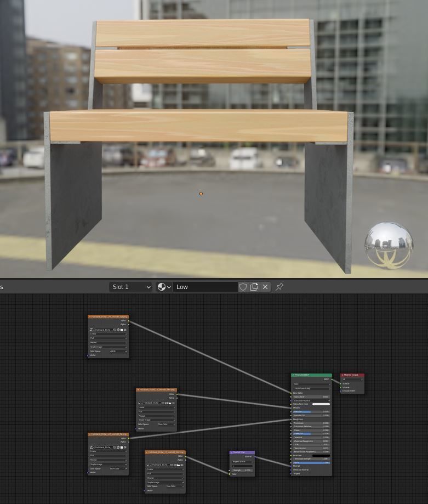The width and height of the screenshot is (428, 504).
Task: Open Repeat extension dropdown on the Metallic texture node
Action: [156, 416]
